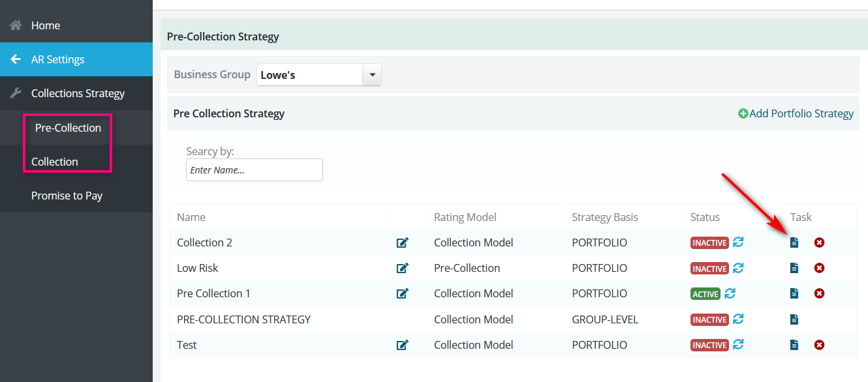Focus the Enter Name search field
The height and width of the screenshot is (382, 868).
pyautogui.click(x=255, y=170)
